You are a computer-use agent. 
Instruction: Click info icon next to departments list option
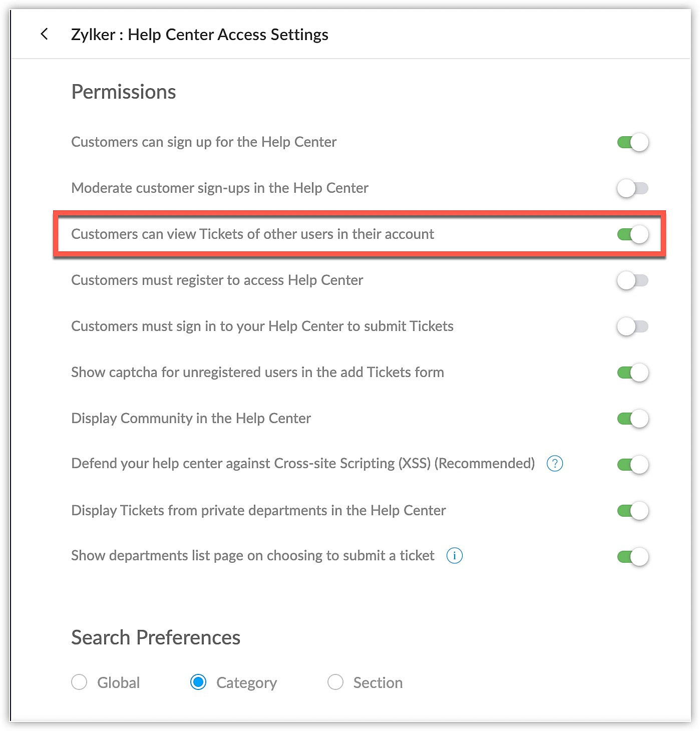click(454, 556)
